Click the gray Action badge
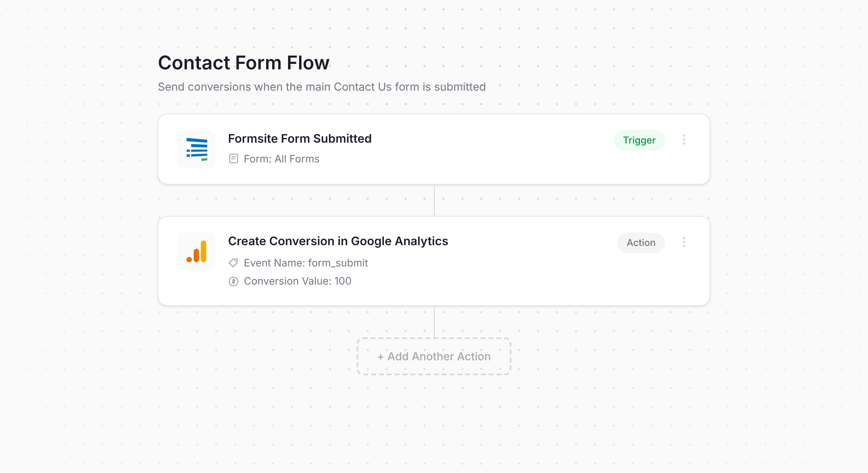868x473 pixels. click(640, 242)
